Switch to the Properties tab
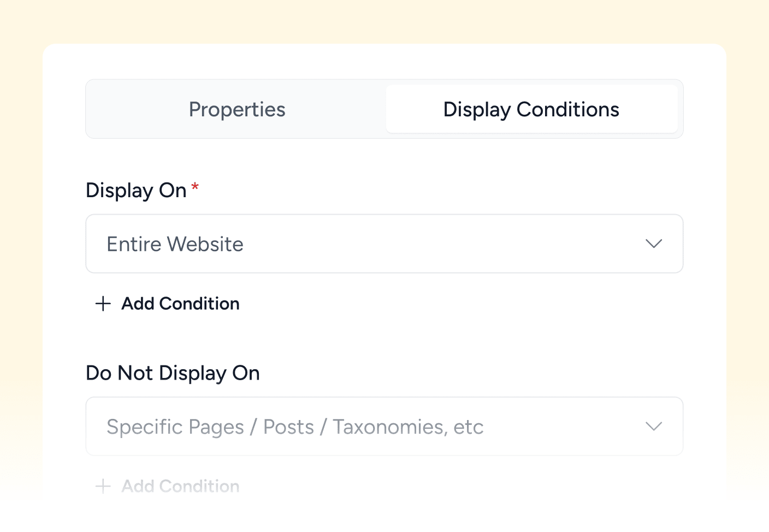Screen dimensions: 769x532 (237, 109)
